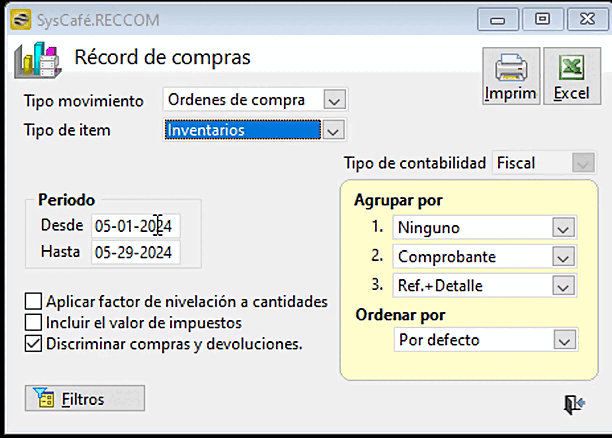Open first Agrupar por dropdown (Ninguno)
The image size is (612, 438).
564,227
